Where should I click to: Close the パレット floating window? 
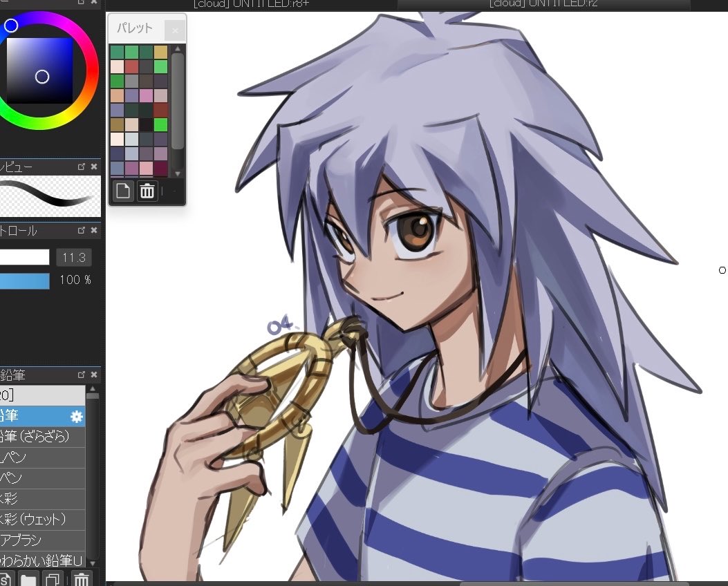click(175, 31)
